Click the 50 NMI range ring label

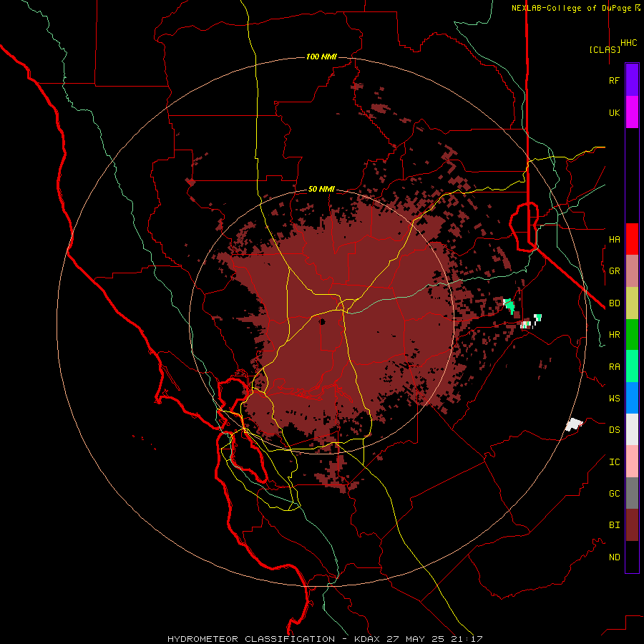point(321,190)
